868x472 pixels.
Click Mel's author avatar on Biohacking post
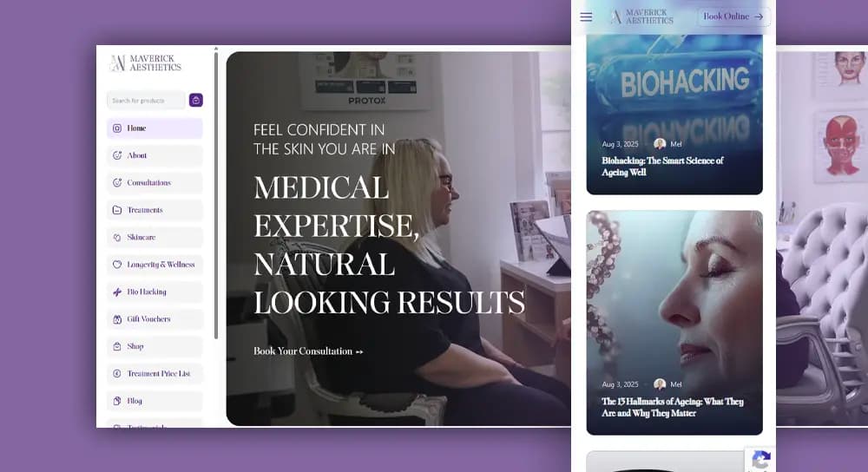(x=660, y=144)
